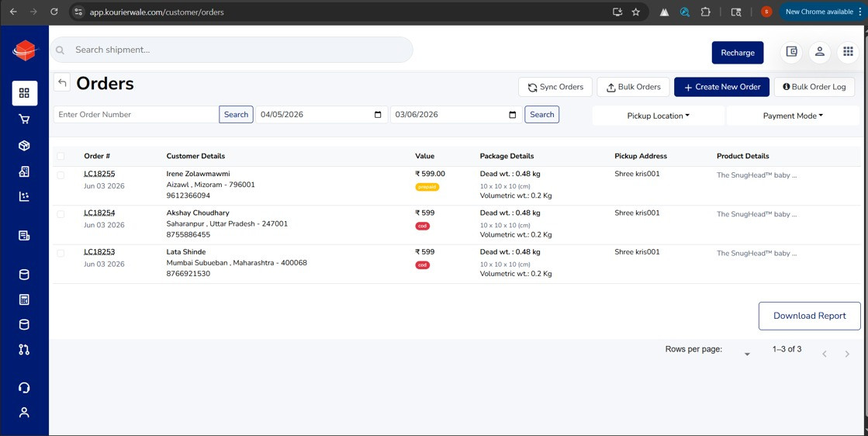Click the 1–3 of 3 pagination text

pyautogui.click(x=787, y=350)
